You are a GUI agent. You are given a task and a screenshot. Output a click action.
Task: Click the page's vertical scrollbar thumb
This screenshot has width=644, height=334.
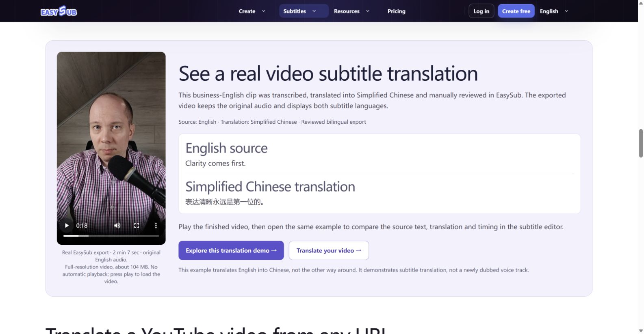641,143
